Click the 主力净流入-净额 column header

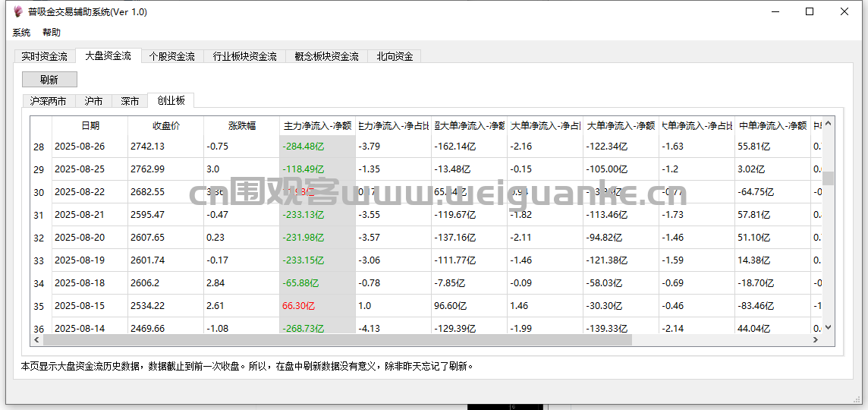point(317,125)
